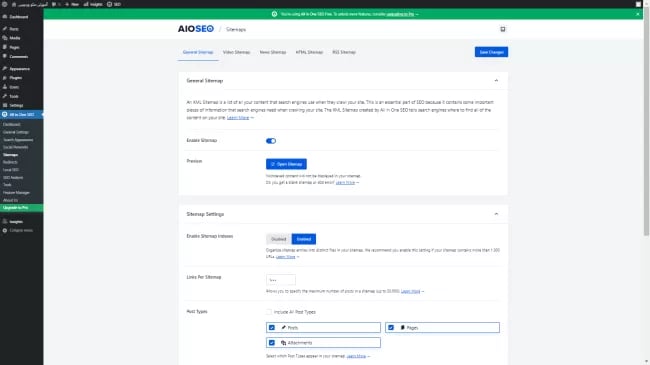Open Plugins in the sidebar
The width and height of the screenshot is (650, 365).
[13, 78]
